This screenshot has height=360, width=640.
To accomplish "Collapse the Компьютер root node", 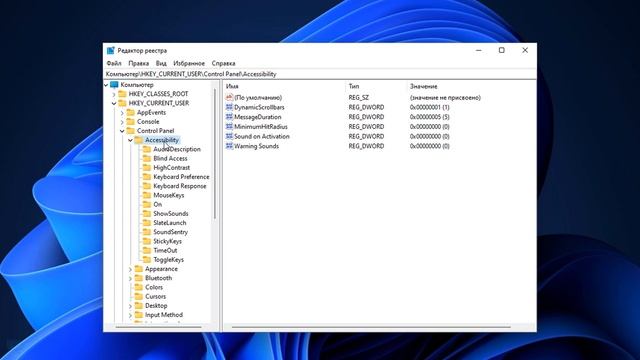I will tap(106, 85).
